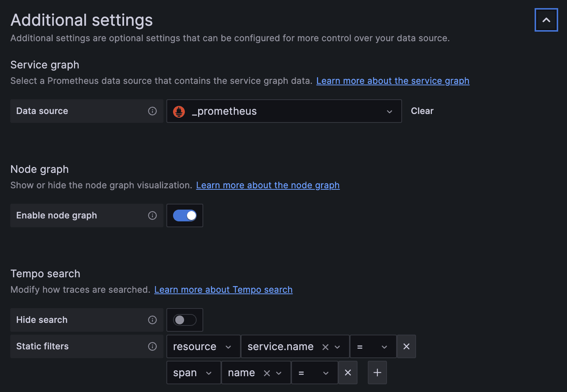Clear the name tag with its X icon
This screenshot has height=392, width=567.
(267, 373)
